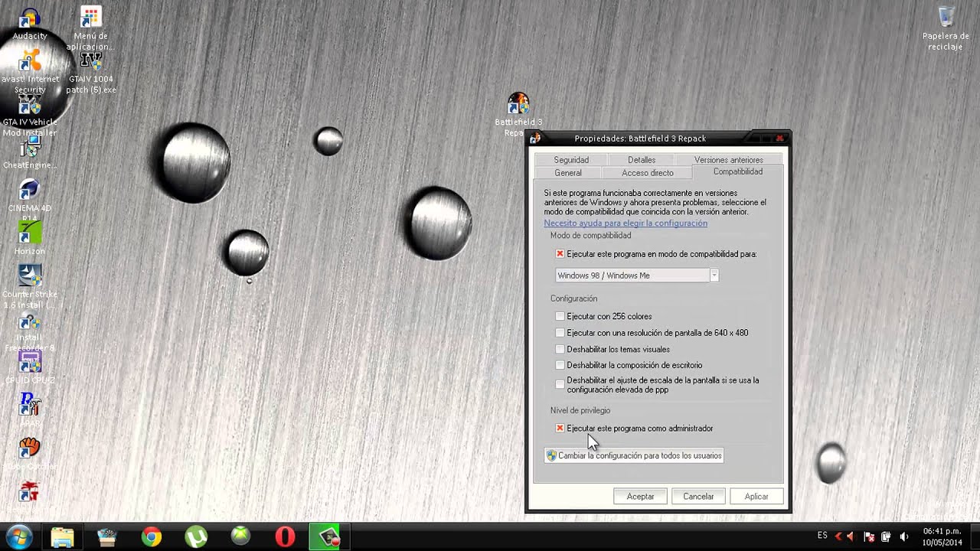980x551 pixels.
Task: Open Google Chrome from the taskbar
Action: (x=152, y=537)
